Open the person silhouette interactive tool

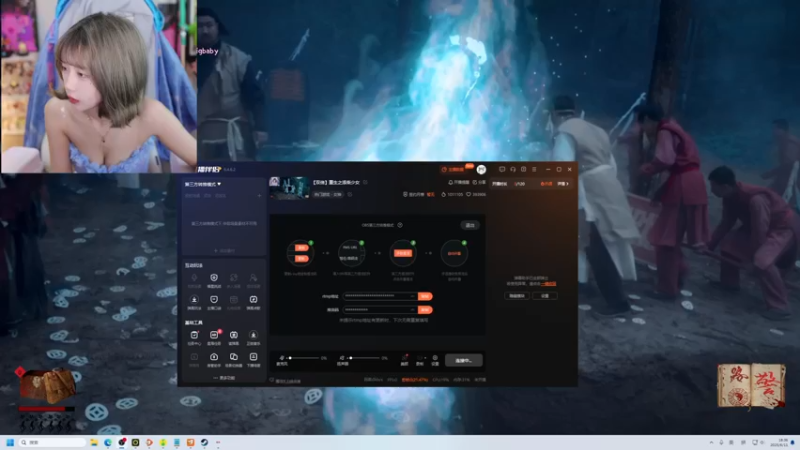coord(253,280)
